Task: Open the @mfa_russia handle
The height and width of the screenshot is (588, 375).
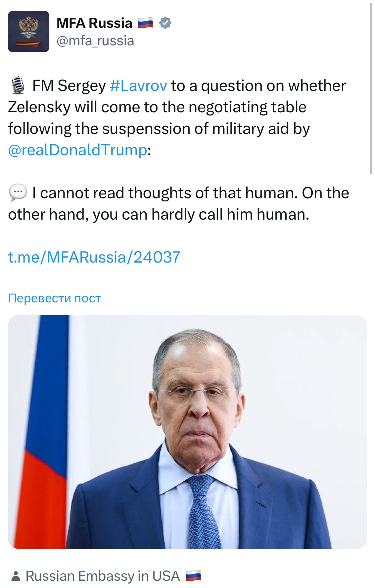Action: click(x=95, y=41)
